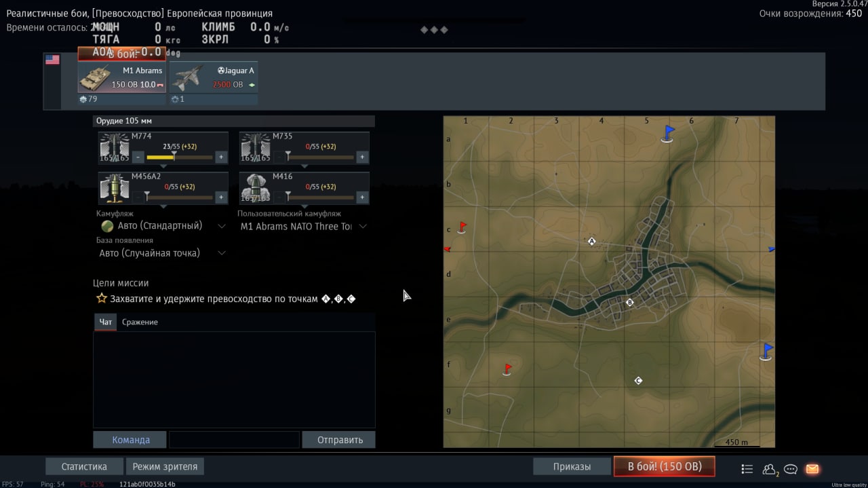Click the blue arrow marker on map's right edge
Image resolution: width=868 pixels, height=488 pixels.
772,249
